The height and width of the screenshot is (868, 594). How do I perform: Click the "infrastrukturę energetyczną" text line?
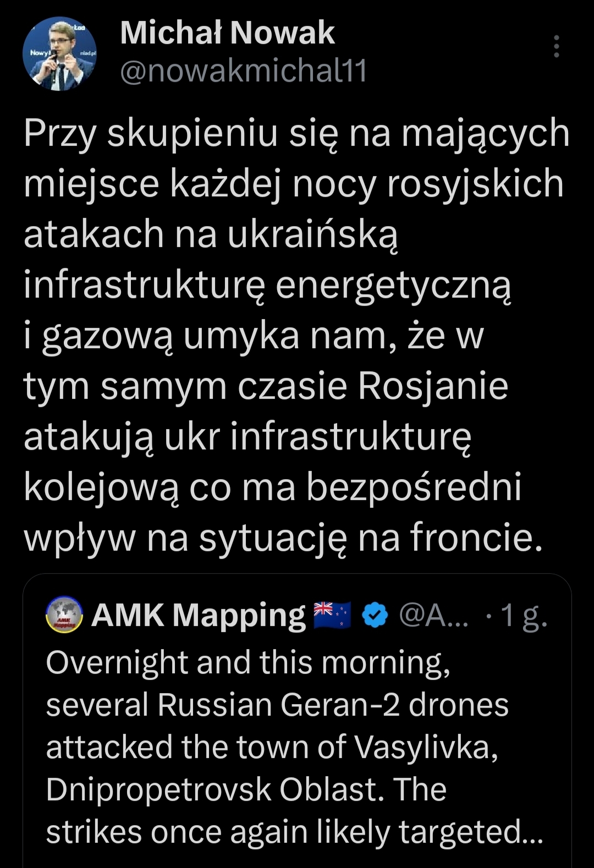267,285
